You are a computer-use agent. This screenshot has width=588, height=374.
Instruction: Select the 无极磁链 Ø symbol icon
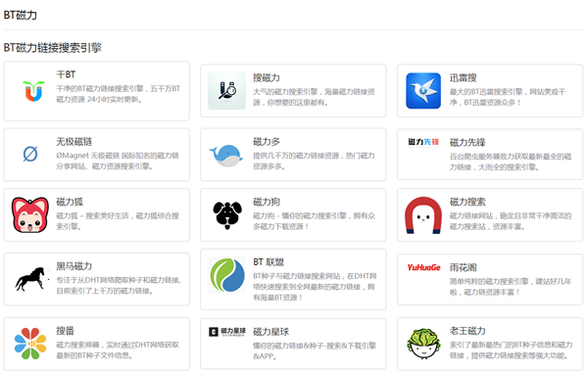click(x=30, y=154)
